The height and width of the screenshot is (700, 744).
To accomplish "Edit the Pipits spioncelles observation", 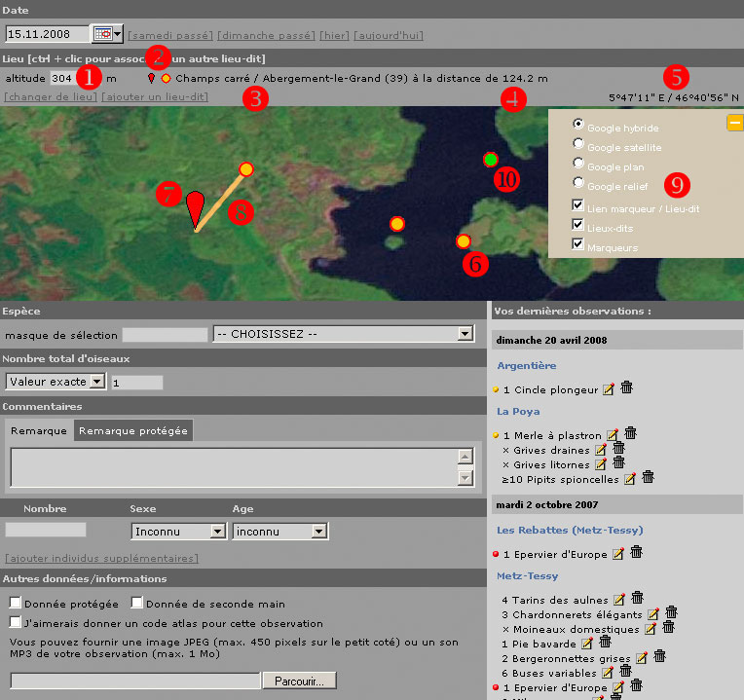I will 630,479.
